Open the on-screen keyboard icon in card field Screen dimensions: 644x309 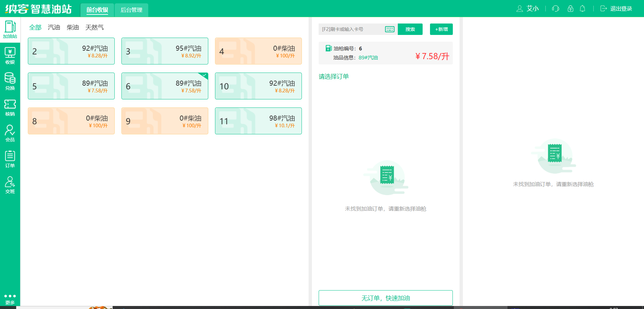pos(389,29)
